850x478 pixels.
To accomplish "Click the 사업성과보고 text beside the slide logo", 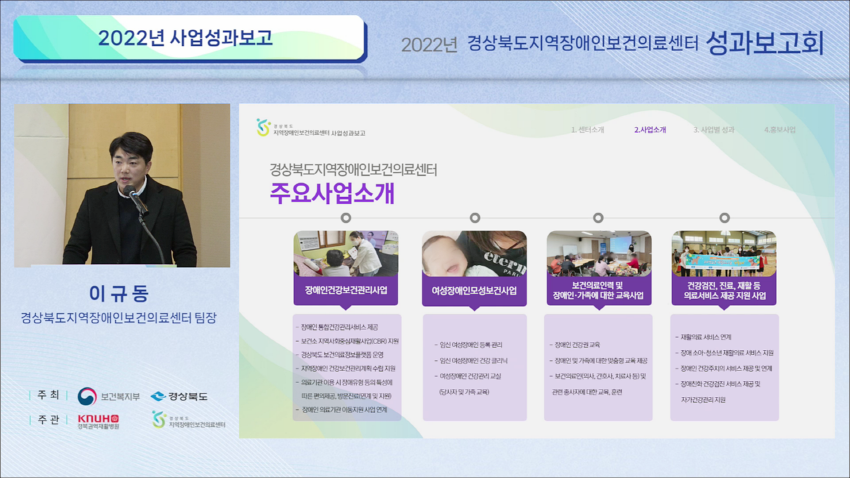I will (x=348, y=133).
